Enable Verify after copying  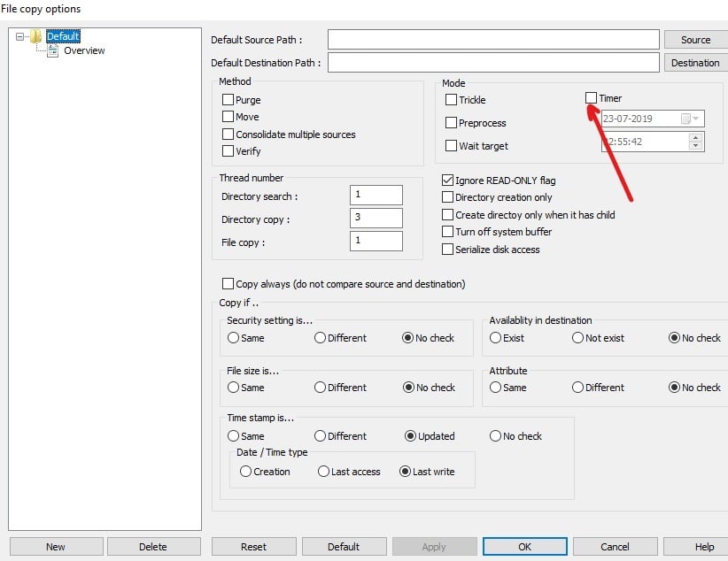coord(227,151)
